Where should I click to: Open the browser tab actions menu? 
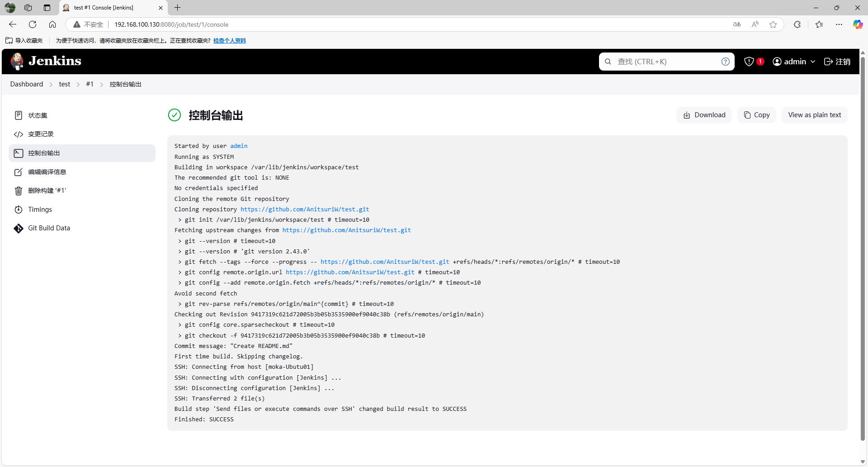coord(47,8)
